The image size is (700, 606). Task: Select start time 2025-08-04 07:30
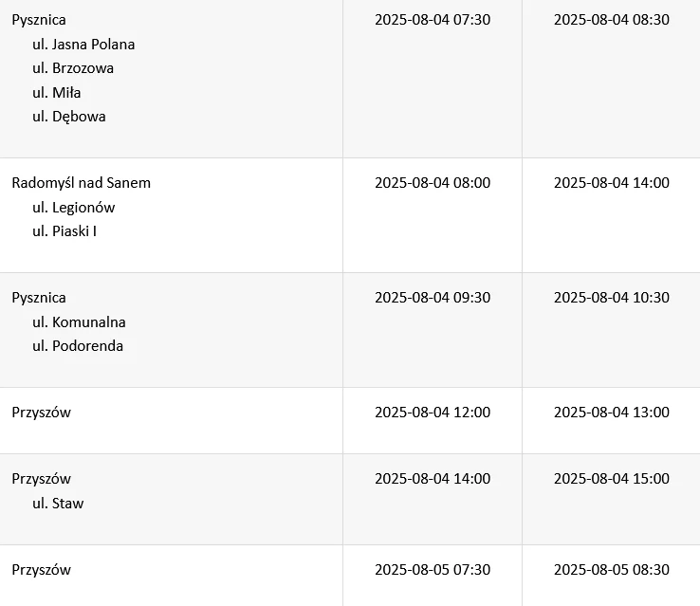coord(433,20)
